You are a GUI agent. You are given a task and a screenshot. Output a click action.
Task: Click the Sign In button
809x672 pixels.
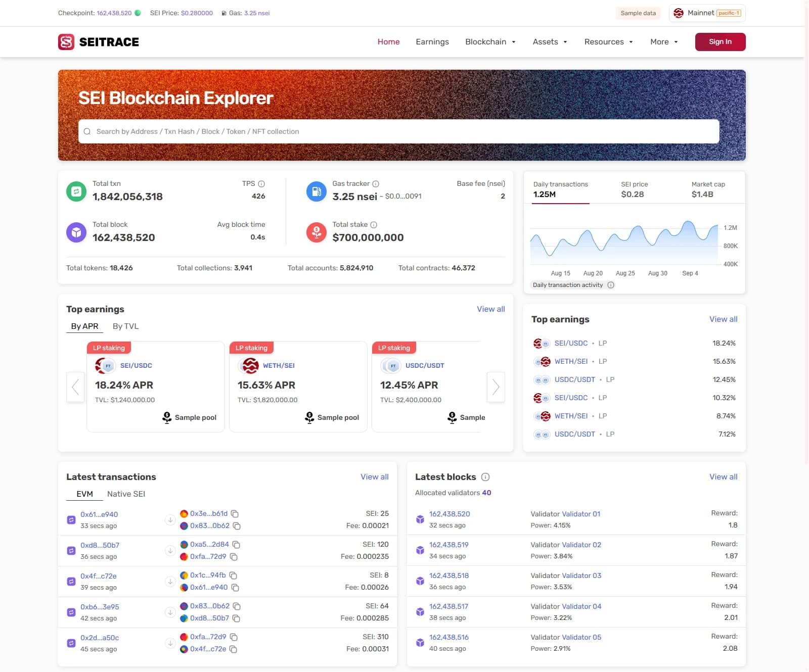[720, 42]
